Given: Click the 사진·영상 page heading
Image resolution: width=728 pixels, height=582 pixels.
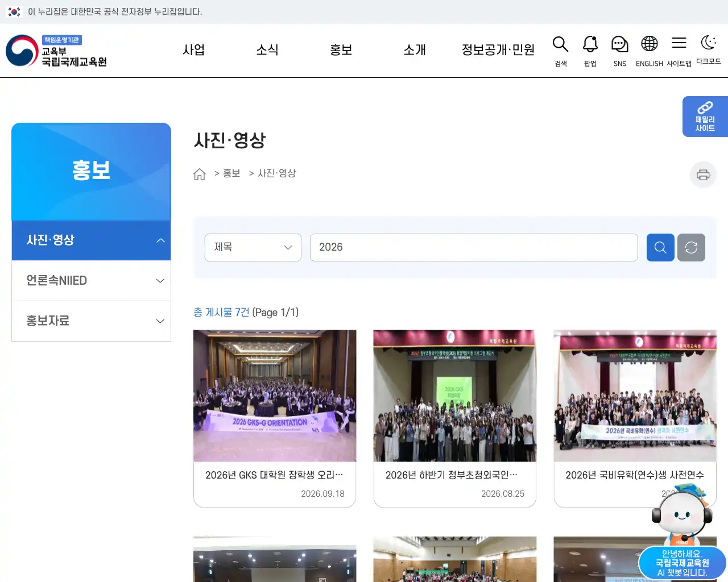Looking at the screenshot, I should pos(230,140).
